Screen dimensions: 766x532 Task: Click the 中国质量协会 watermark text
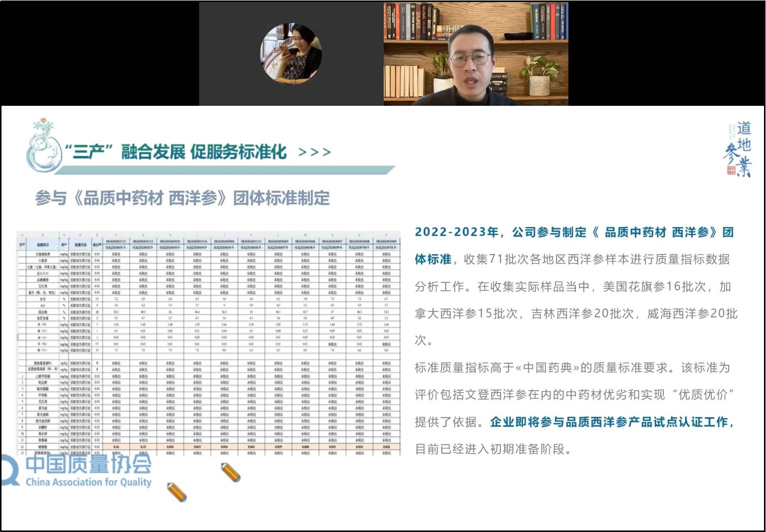(88, 464)
